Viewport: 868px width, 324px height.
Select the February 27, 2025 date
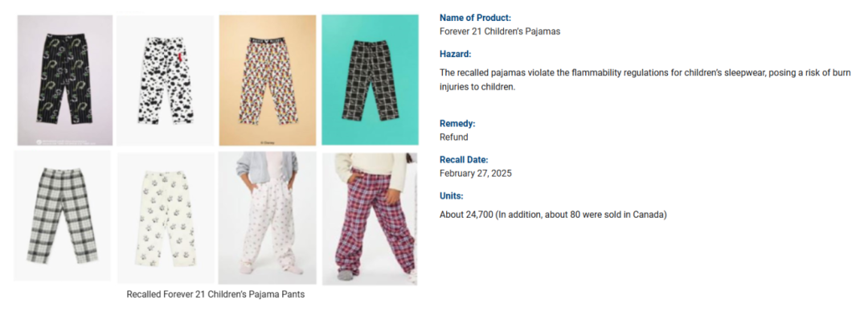(x=476, y=174)
